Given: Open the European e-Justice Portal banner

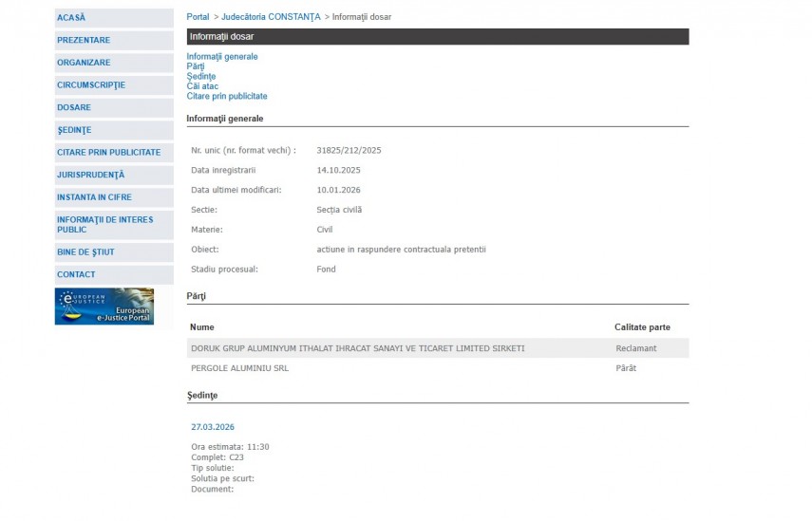Looking at the screenshot, I should [x=104, y=307].
